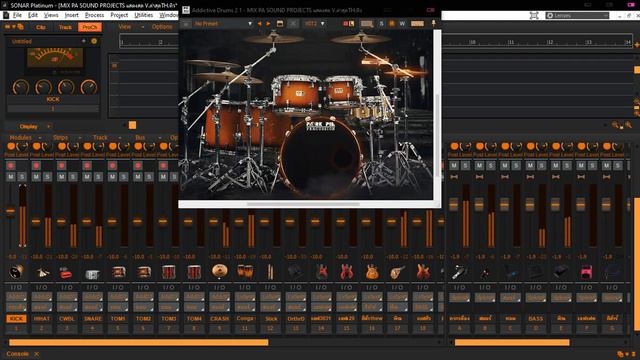
Task: Arm record on the TOM1 track
Action: coord(112,166)
